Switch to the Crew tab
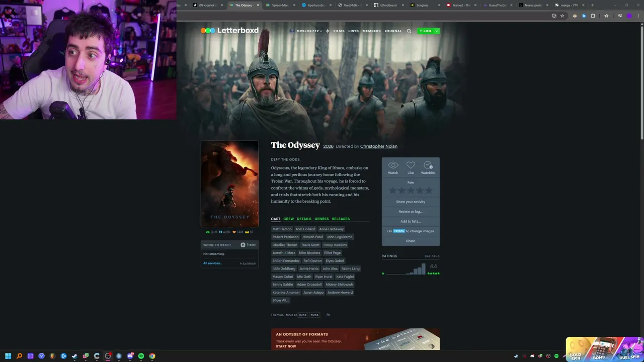 click(288, 219)
